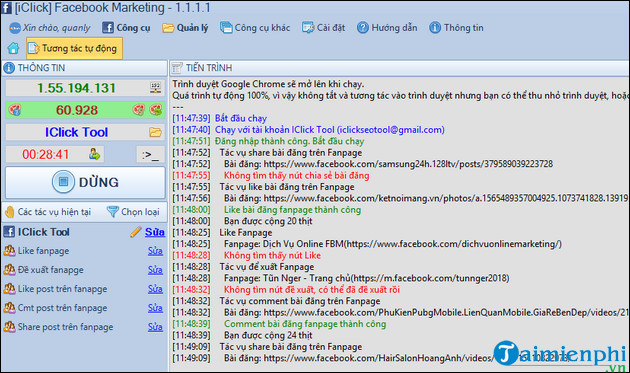Open the Thông tin info menu
The height and width of the screenshot is (373, 630).
coord(456,28)
